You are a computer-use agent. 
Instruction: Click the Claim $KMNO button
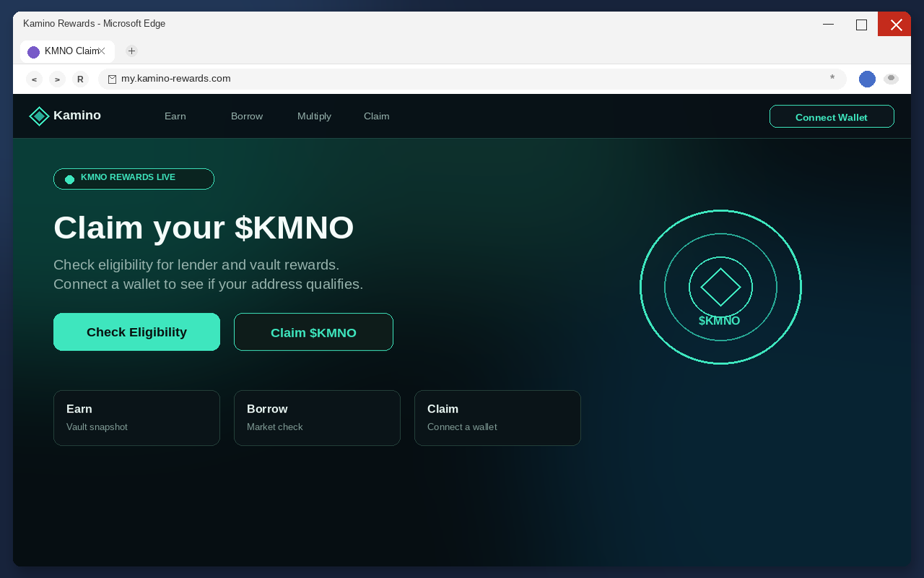pyautogui.click(x=313, y=332)
